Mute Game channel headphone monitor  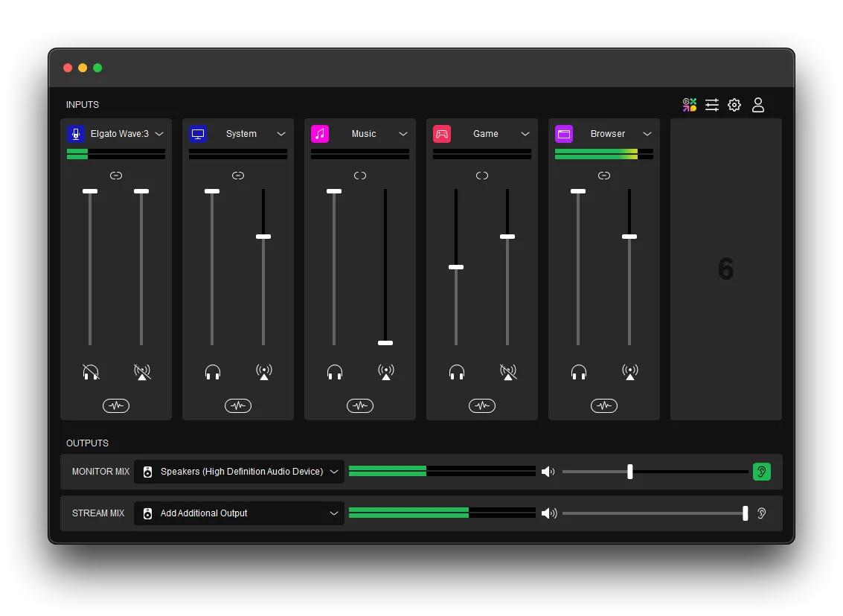[457, 372]
